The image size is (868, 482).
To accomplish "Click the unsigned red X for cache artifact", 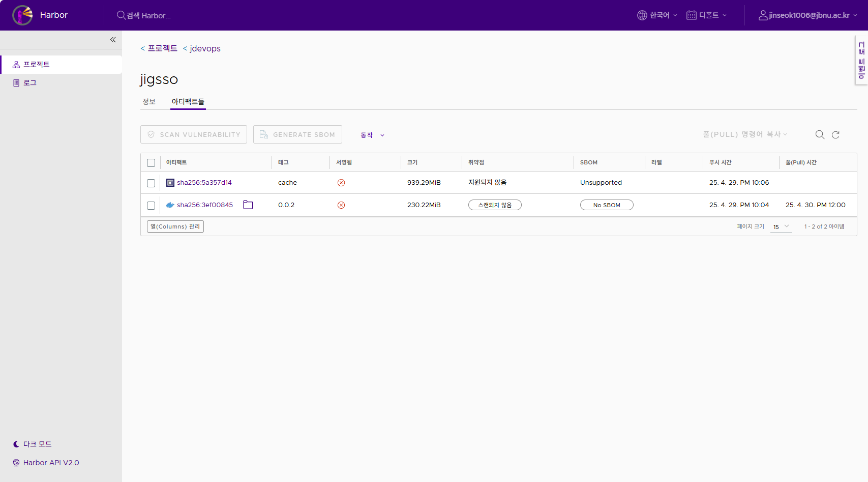I will click(341, 183).
